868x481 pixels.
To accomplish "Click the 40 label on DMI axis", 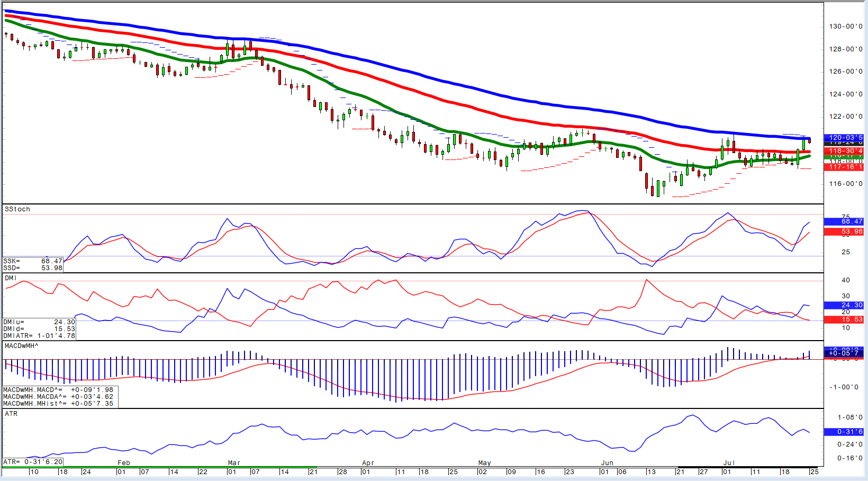I will pyautogui.click(x=846, y=280).
